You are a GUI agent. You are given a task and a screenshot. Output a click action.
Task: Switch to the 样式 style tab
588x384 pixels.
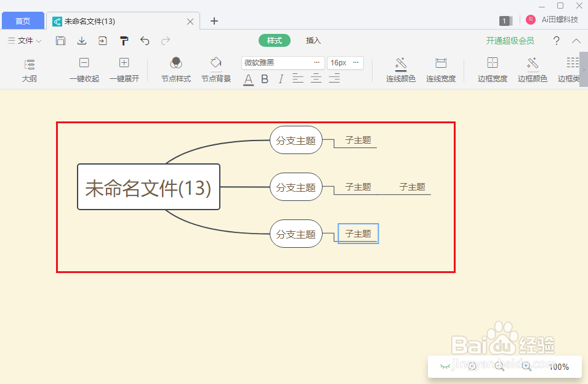click(275, 41)
